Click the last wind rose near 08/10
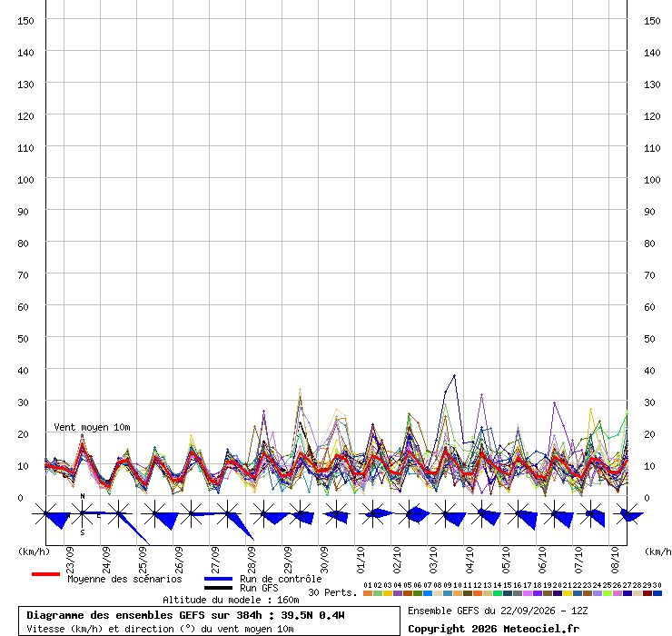The height and width of the screenshot is (636, 672). (629, 513)
